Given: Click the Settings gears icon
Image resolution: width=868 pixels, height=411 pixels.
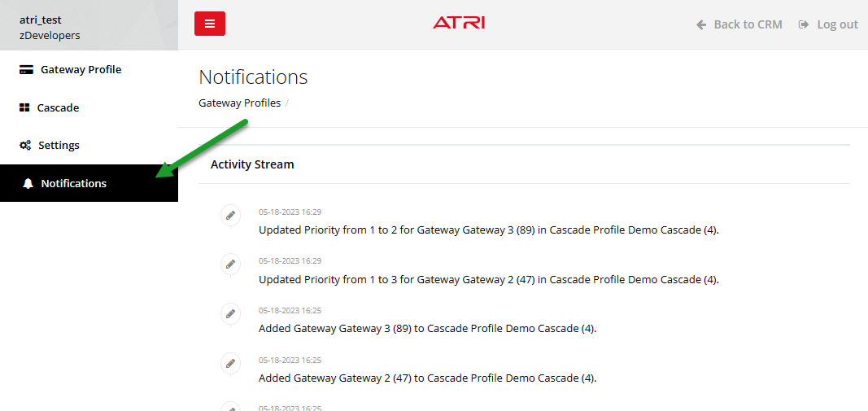Looking at the screenshot, I should [24, 146].
